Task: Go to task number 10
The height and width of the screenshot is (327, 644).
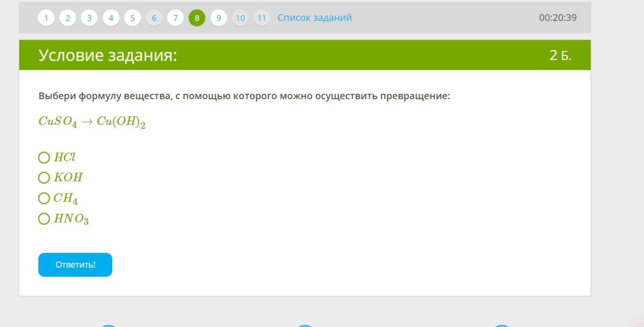Action: tap(240, 18)
